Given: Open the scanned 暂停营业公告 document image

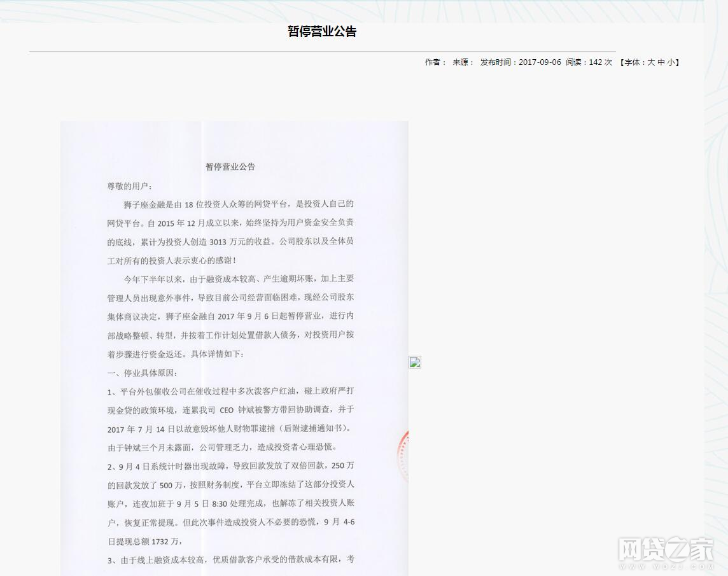Looking at the screenshot, I should (234, 348).
